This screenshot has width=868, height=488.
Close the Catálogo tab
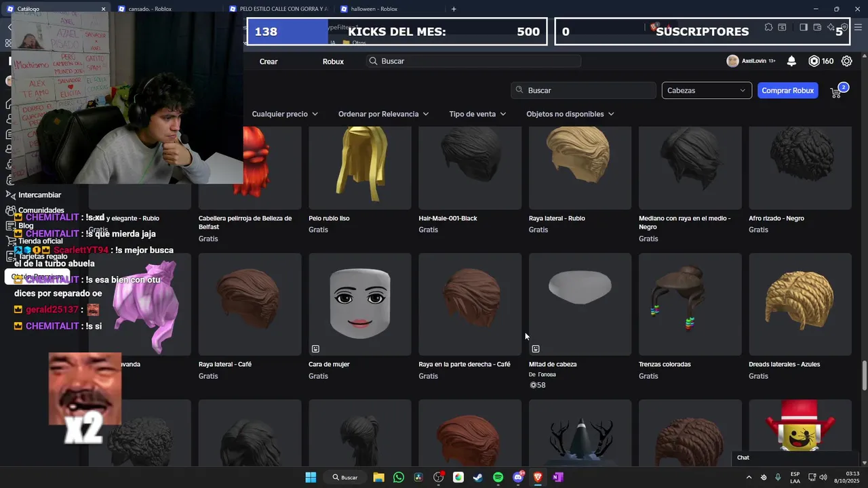(104, 9)
